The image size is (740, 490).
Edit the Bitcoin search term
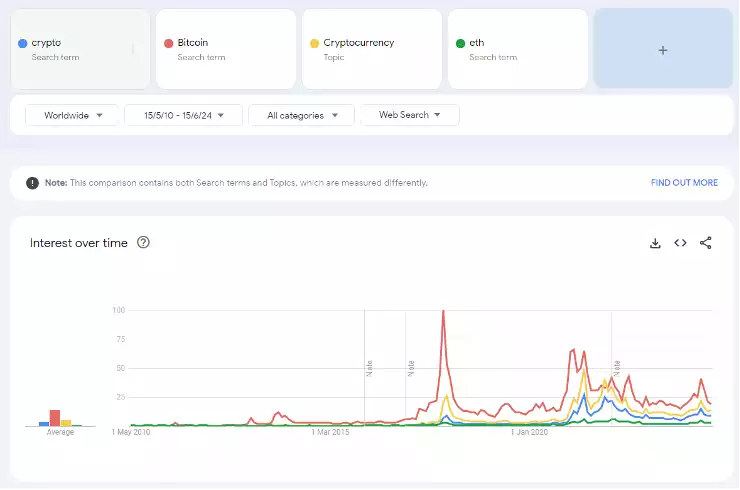[193, 43]
